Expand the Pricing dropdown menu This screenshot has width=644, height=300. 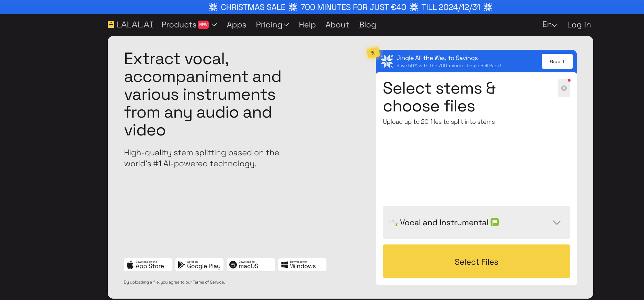coord(272,25)
